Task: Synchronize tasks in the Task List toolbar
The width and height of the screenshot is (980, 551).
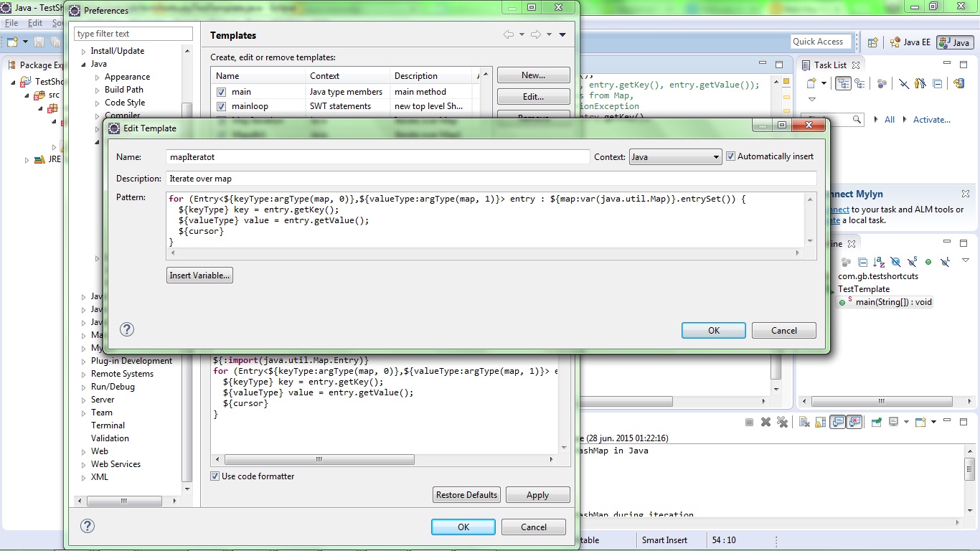Action: [x=959, y=83]
